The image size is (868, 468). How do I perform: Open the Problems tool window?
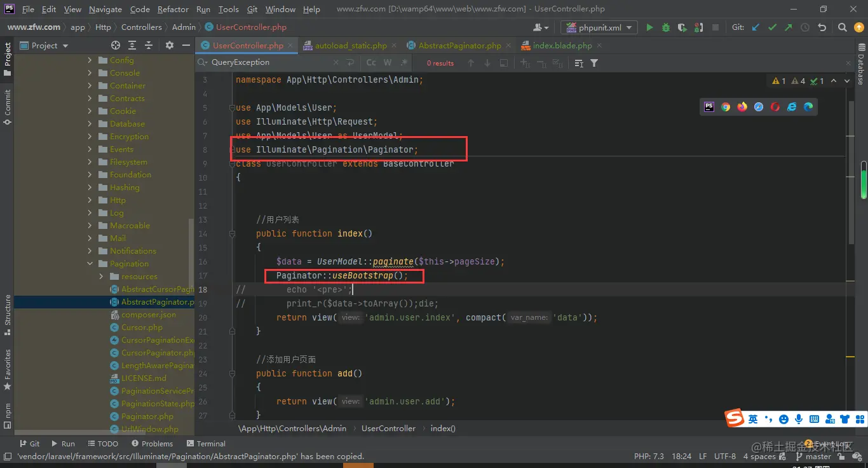coord(152,443)
